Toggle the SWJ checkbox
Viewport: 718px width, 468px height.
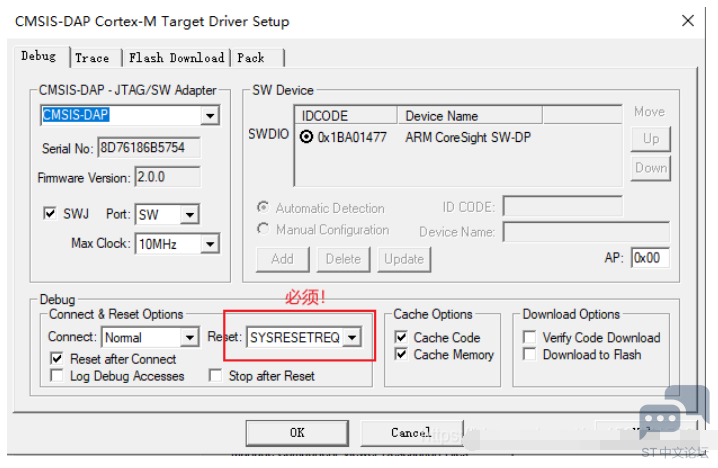(49, 213)
